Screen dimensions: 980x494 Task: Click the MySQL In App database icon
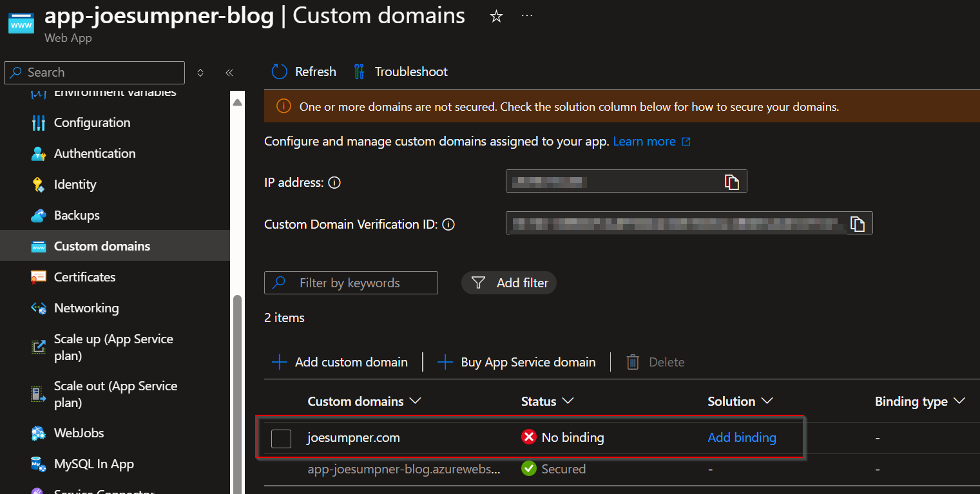(x=39, y=464)
